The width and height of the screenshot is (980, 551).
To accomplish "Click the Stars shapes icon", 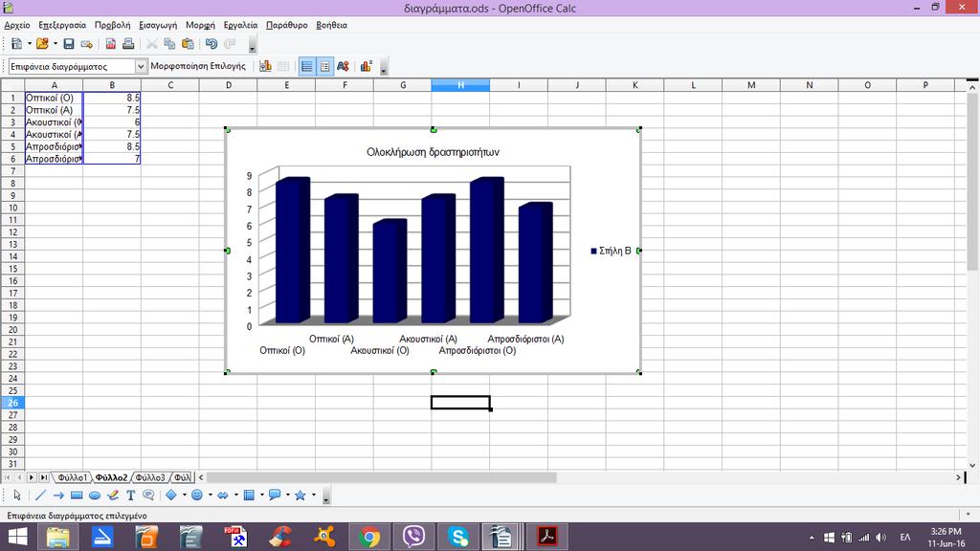I will click(x=300, y=496).
